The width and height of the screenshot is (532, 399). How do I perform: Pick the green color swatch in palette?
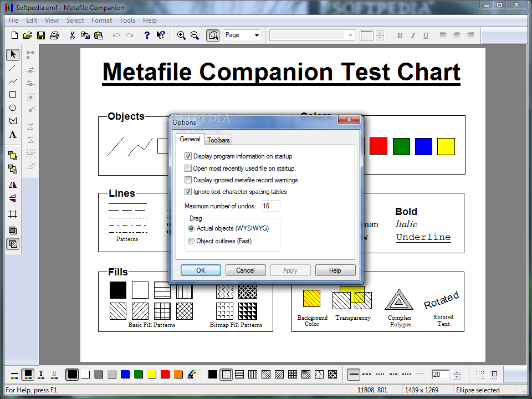tap(139, 374)
